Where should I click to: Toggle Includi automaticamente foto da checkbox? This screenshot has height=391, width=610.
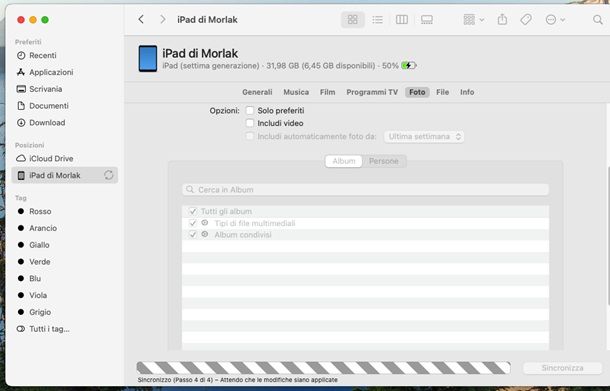pyautogui.click(x=249, y=136)
